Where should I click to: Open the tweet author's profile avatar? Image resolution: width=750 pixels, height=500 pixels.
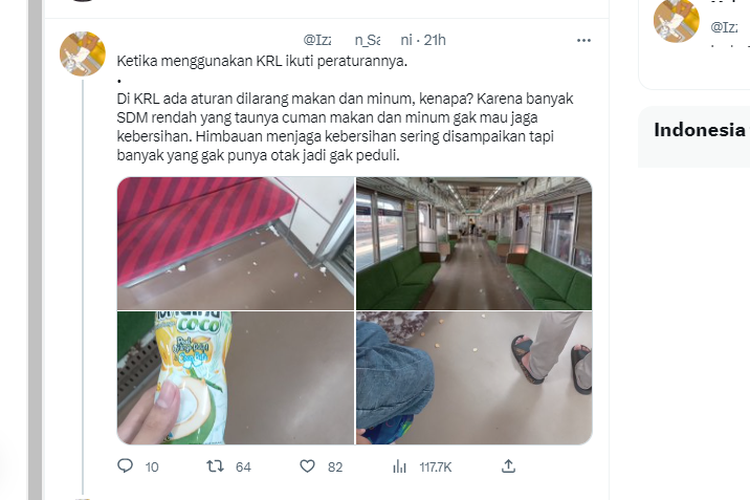tap(82, 54)
